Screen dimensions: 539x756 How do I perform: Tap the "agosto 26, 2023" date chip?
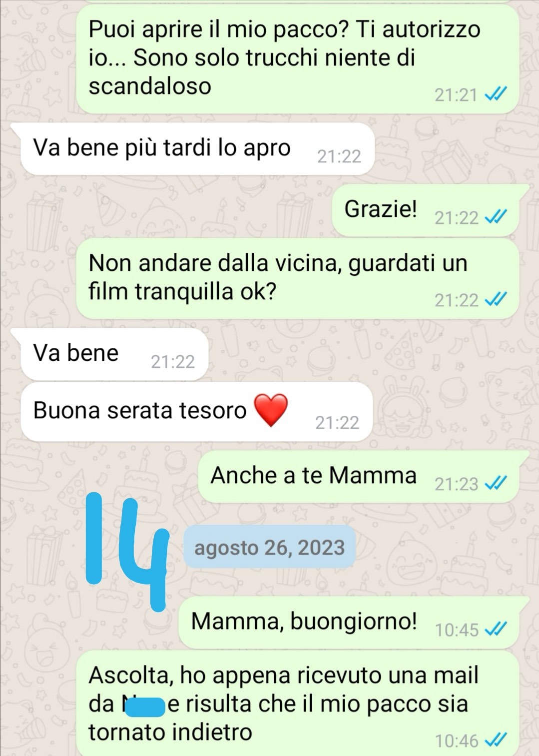(x=269, y=547)
